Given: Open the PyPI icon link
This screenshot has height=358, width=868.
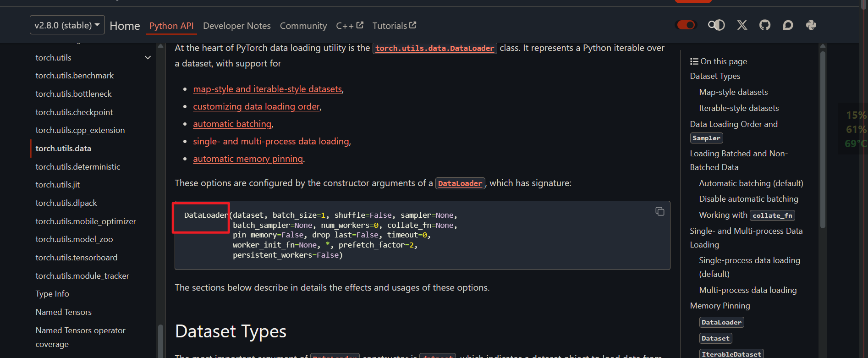Looking at the screenshot, I should (x=811, y=25).
